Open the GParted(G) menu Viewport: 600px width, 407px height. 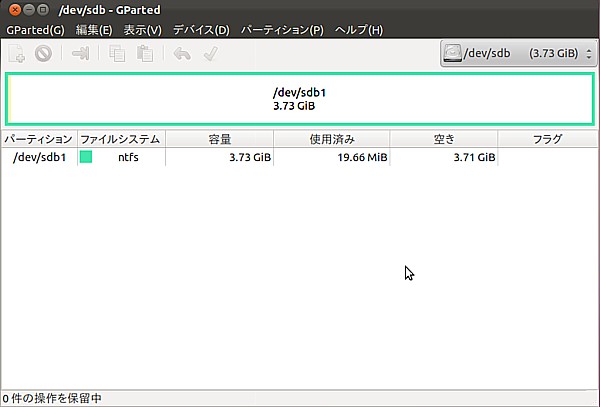click(36, 30)
